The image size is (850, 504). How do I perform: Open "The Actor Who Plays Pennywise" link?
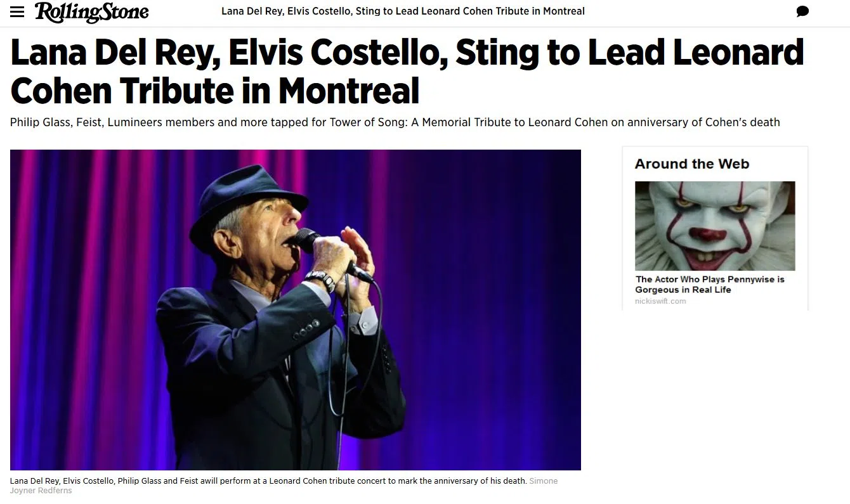click(710, 284)
